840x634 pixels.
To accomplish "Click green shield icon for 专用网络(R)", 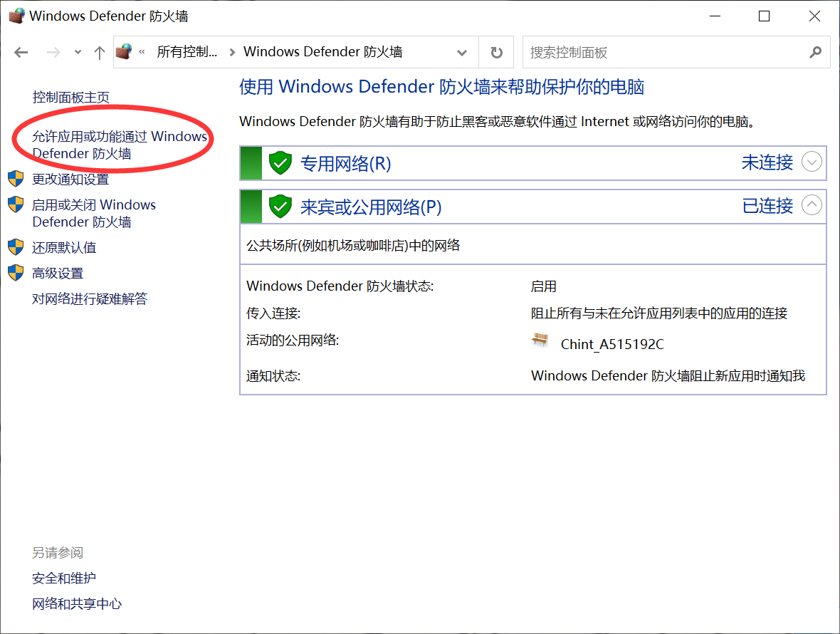I will [x=280, y=163].
